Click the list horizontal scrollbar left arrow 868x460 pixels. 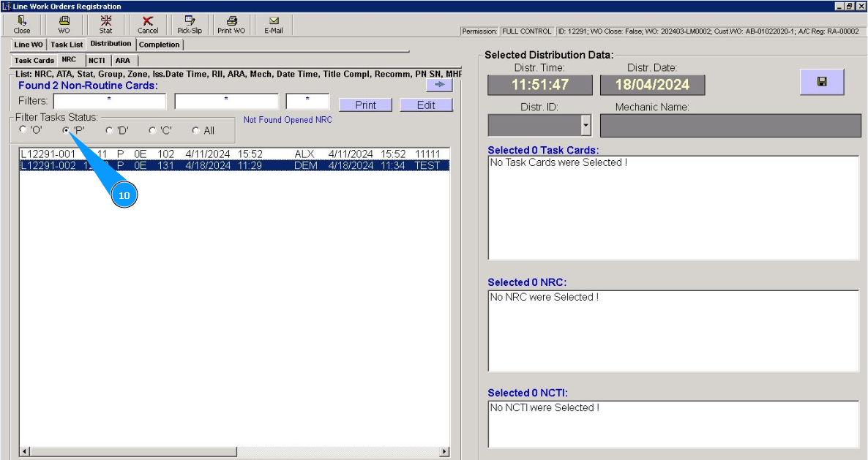[x=24, y=452]
